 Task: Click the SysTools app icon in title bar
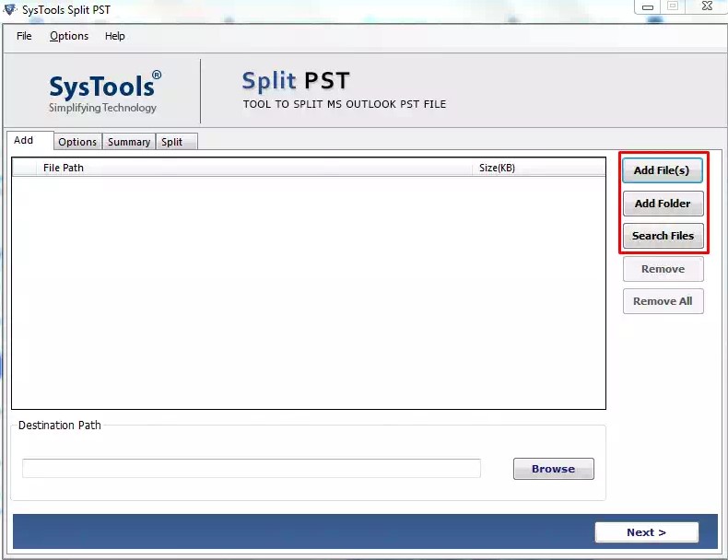[x=10, y=9]
